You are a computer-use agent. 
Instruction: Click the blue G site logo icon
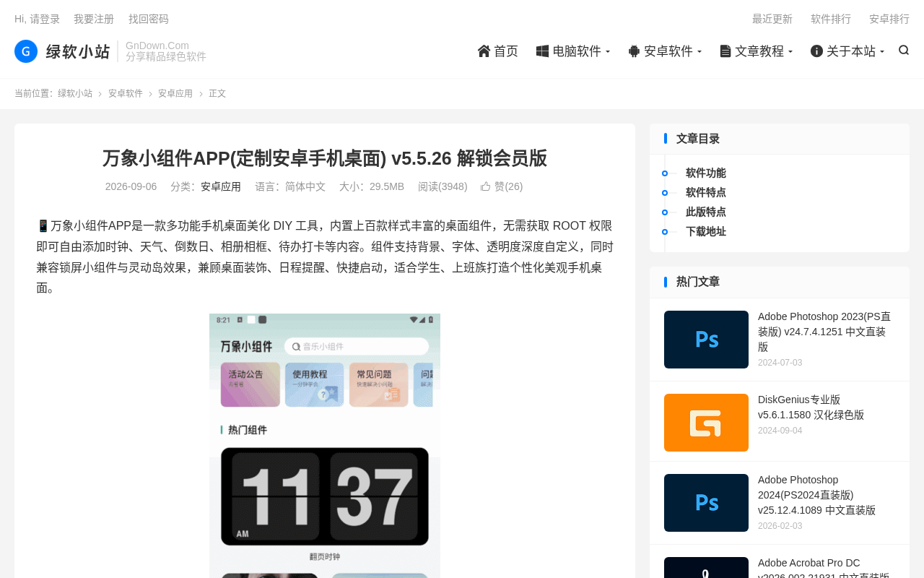(26, 51)
